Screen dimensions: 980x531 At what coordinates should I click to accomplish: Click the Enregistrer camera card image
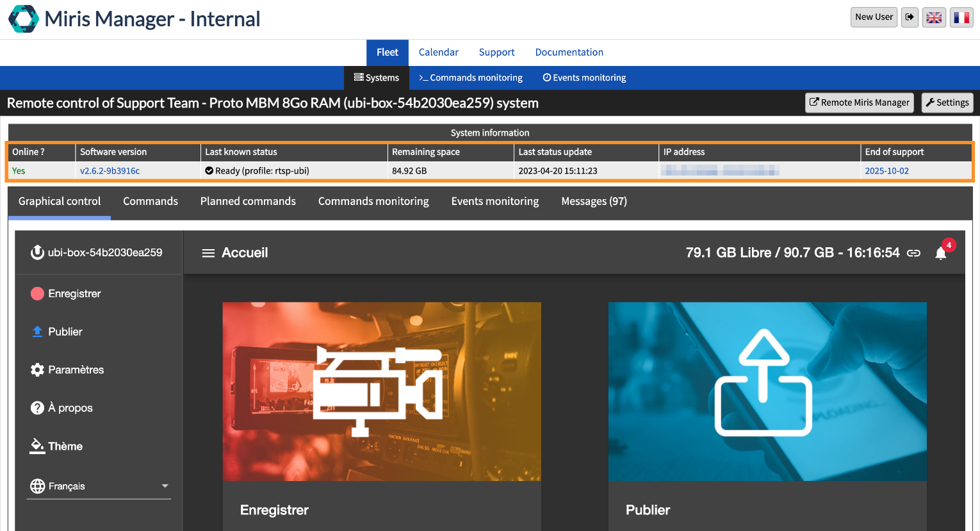382,391
